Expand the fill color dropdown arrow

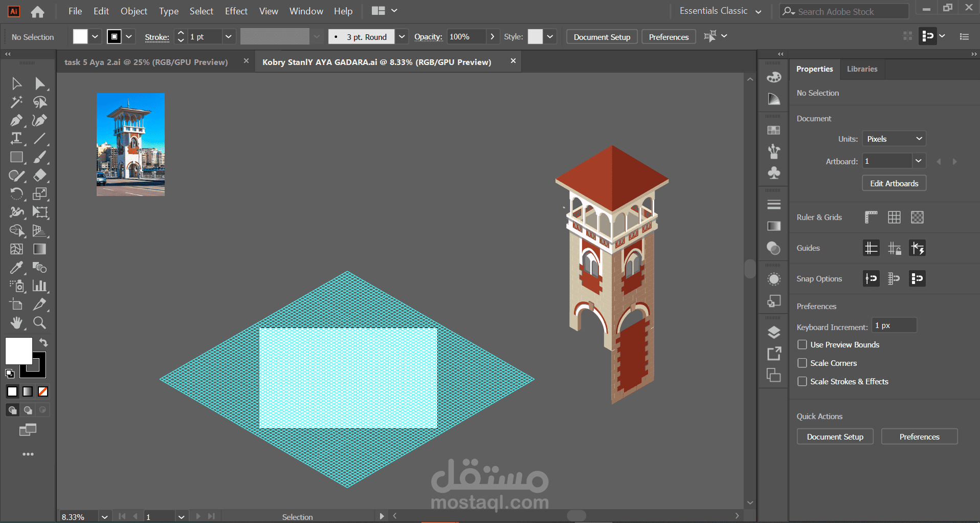coord(95,37)
